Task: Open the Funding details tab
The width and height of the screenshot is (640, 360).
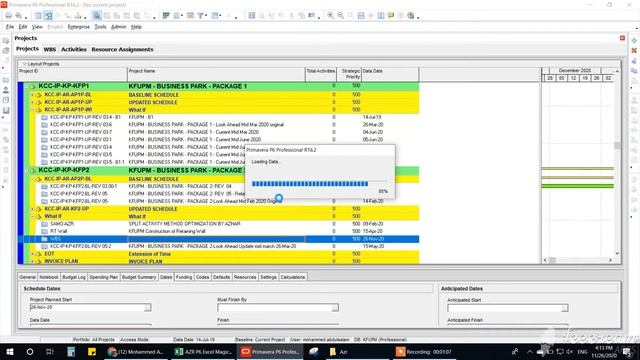Action: 184,277
